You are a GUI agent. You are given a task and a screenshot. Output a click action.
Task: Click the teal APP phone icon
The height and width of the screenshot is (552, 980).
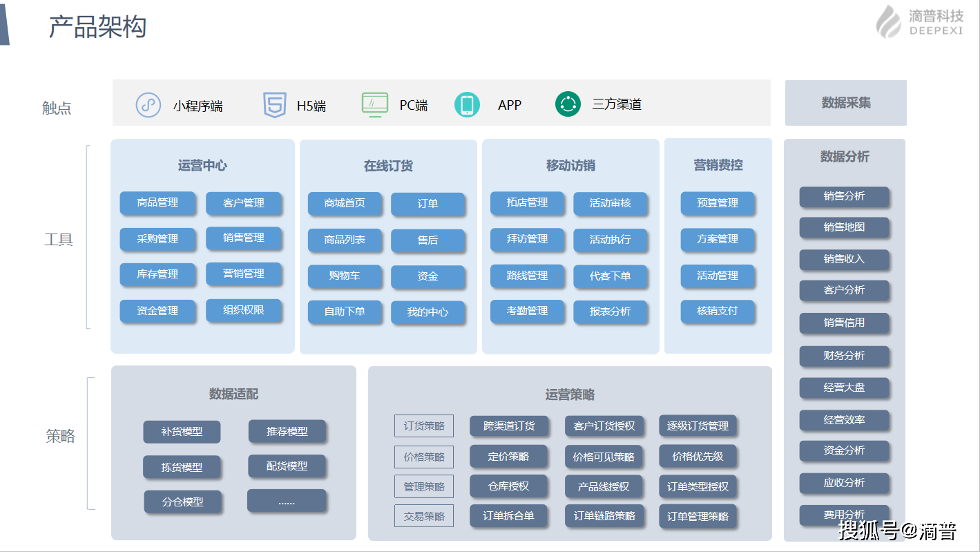point(467,105)
